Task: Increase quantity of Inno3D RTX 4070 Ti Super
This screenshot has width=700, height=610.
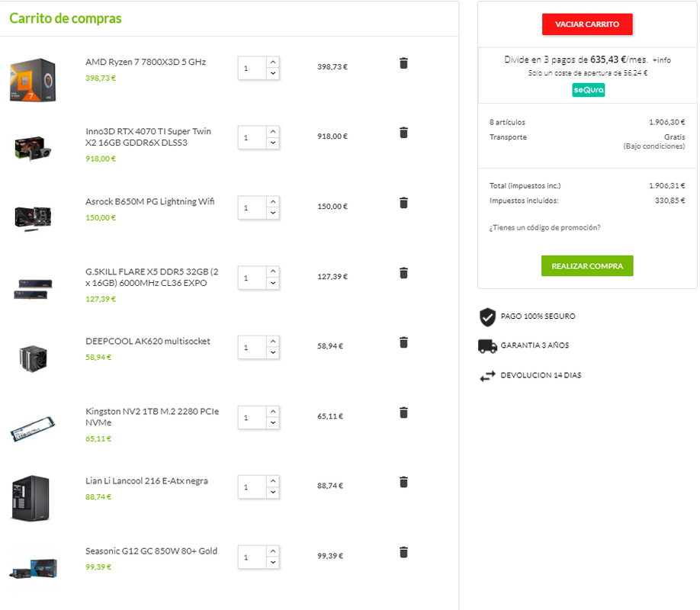Action: tap(273, 132)
